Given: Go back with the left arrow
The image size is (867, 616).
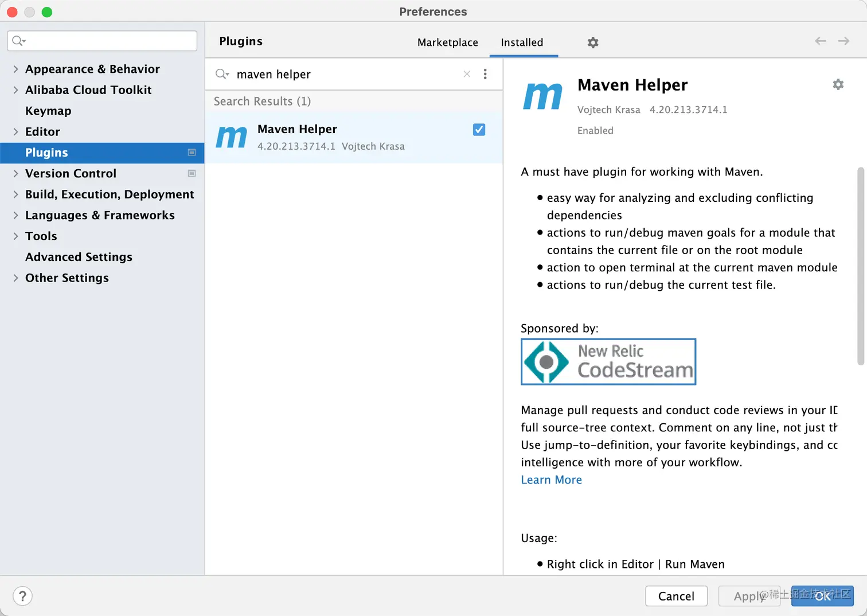Looking at the screenshot, I should 821,41.
